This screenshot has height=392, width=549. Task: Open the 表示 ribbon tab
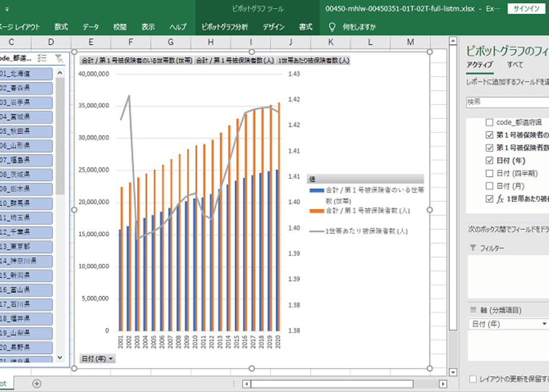(148, 27)
